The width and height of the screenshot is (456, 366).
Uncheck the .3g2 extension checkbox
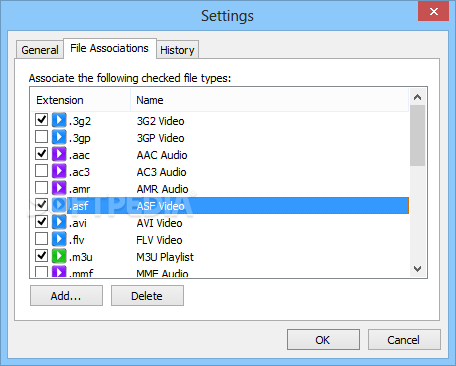click(x=41, y=119)
